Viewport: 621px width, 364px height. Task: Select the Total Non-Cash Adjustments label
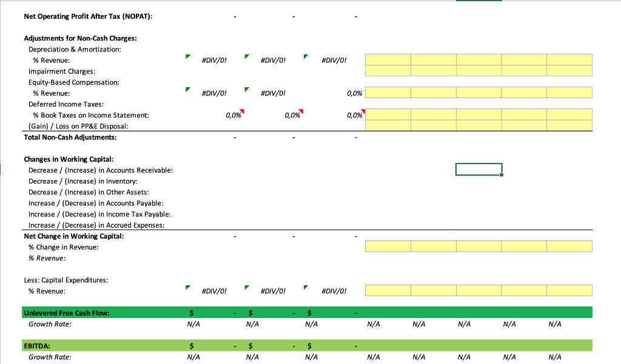(70, 137)
